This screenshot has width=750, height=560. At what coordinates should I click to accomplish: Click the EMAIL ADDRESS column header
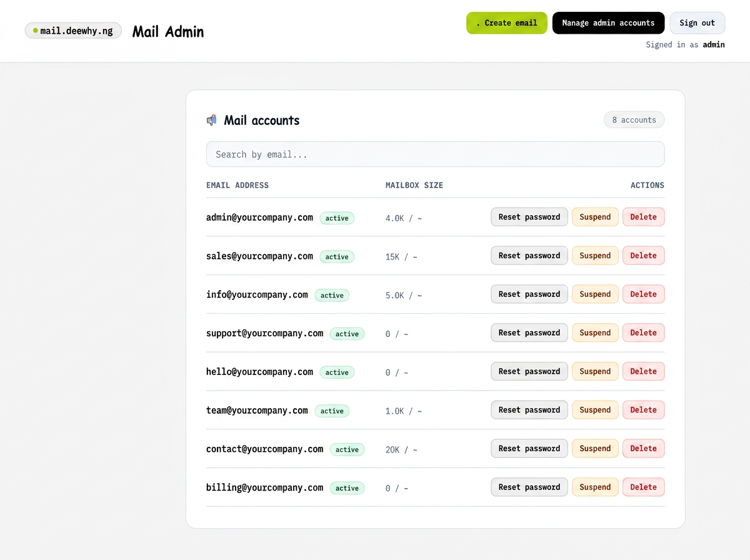pos(237,186)
